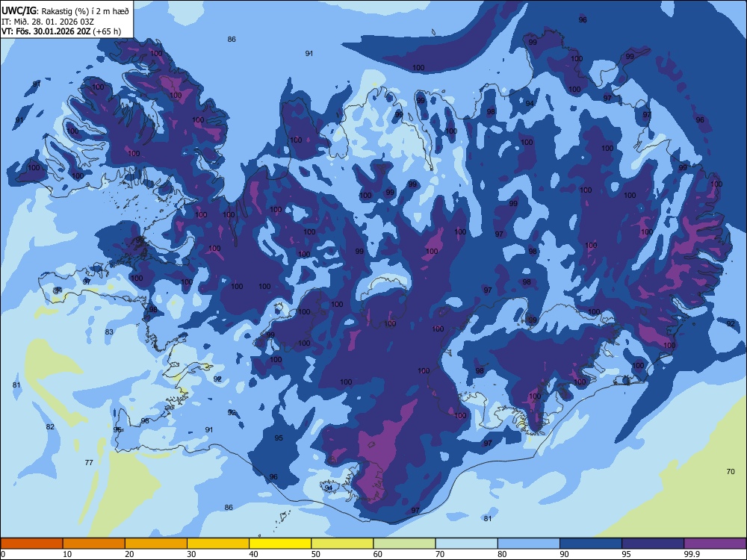The height and width of the screenshot is (560, 747).
Task: Select the 95–99.9 dark indigo legend swatch
Action: point(653,544)
